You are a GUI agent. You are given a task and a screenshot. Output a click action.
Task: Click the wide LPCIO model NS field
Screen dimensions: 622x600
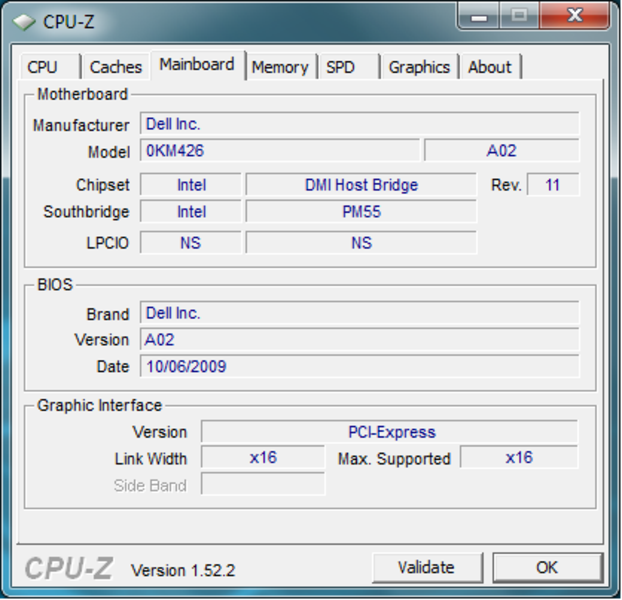[x=361, y=242]
